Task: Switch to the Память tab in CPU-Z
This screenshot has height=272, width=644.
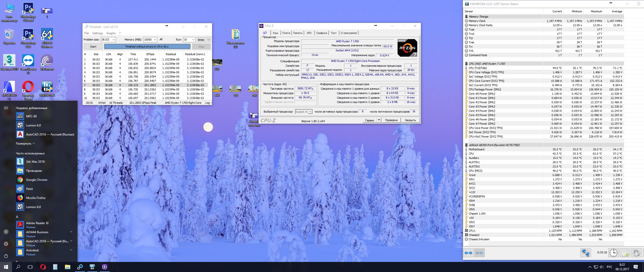Action: (x=298, y=33)
